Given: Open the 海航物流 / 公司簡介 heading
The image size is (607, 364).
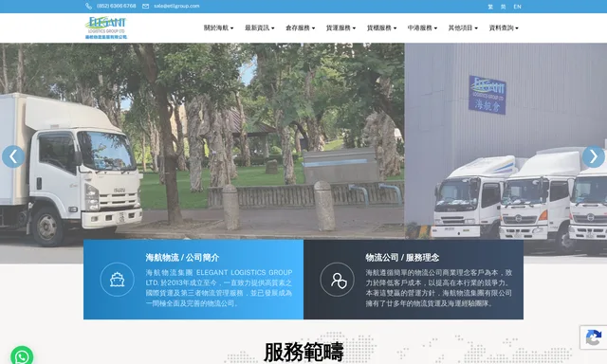Looking at the screenshot, I should (x=182, y=258).
